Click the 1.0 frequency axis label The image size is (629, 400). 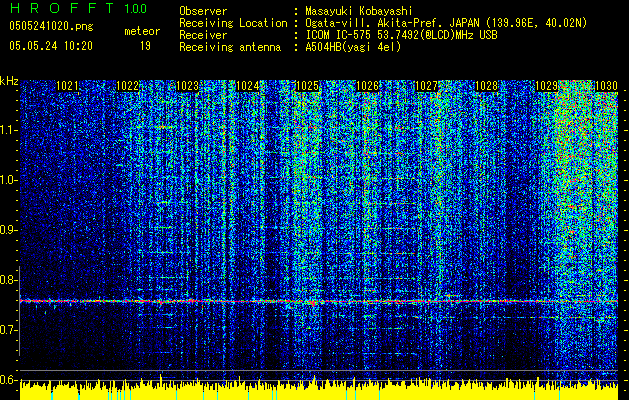point(9,180)
